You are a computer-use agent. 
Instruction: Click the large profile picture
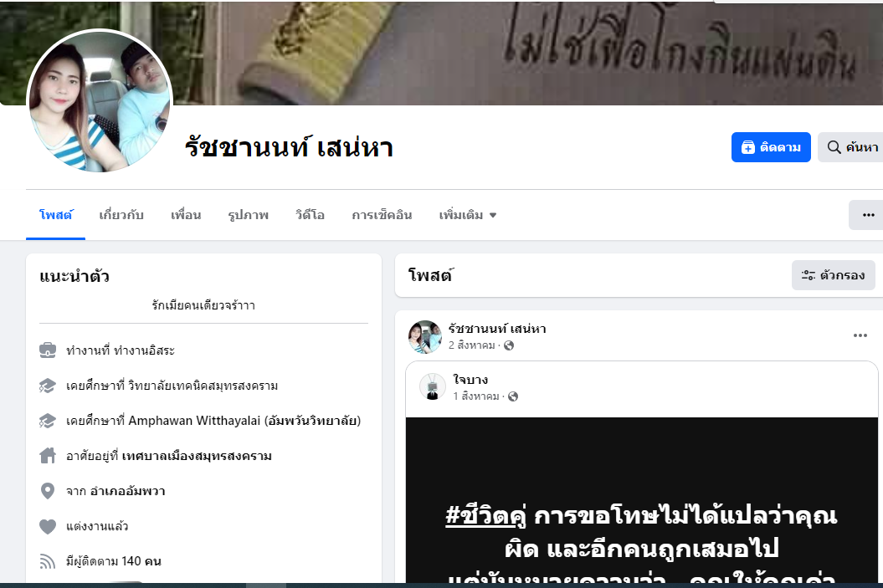(x=99, y=100)
